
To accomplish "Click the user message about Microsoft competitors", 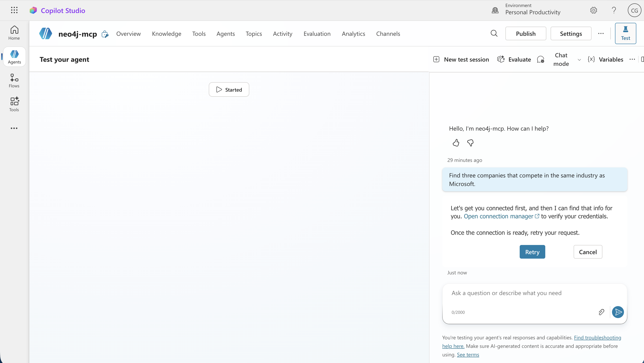I will tap(535, 180).
